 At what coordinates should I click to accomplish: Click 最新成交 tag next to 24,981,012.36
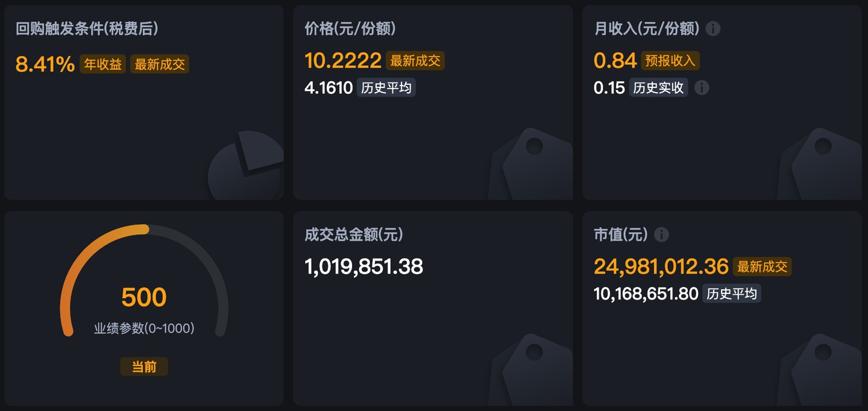(763, 267)
